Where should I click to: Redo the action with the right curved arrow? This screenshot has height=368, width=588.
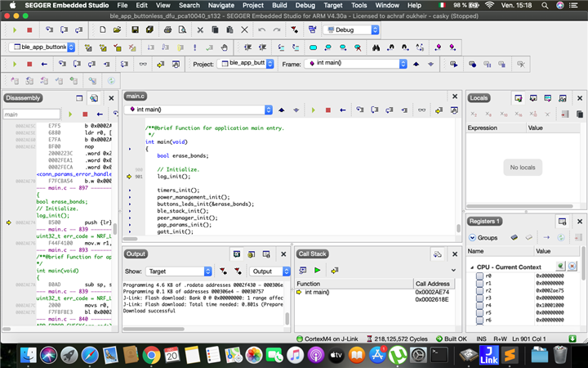click(276, 29)
